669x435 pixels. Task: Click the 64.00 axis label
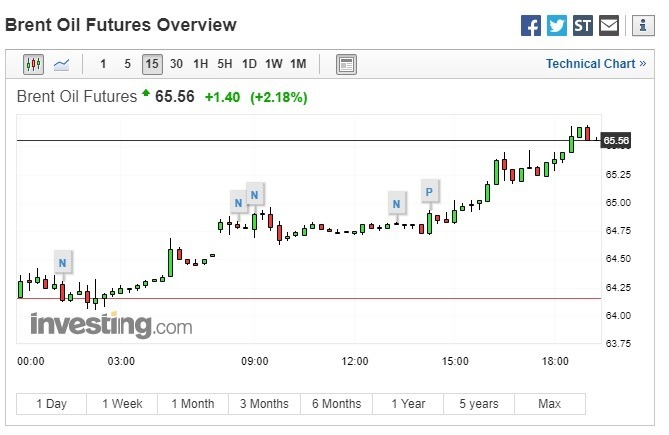click(618, 316)
